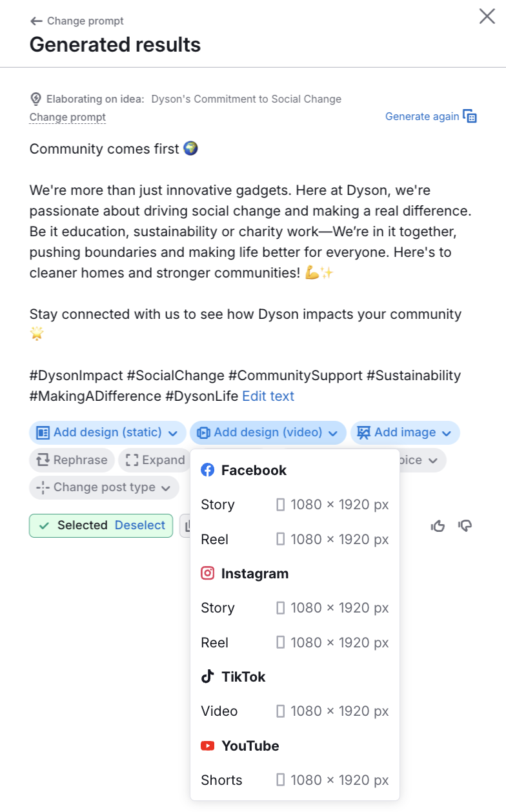Close the Generated results panel
Image resolution: width=506 pixels, height=812 pixels.
coord(487,16)
